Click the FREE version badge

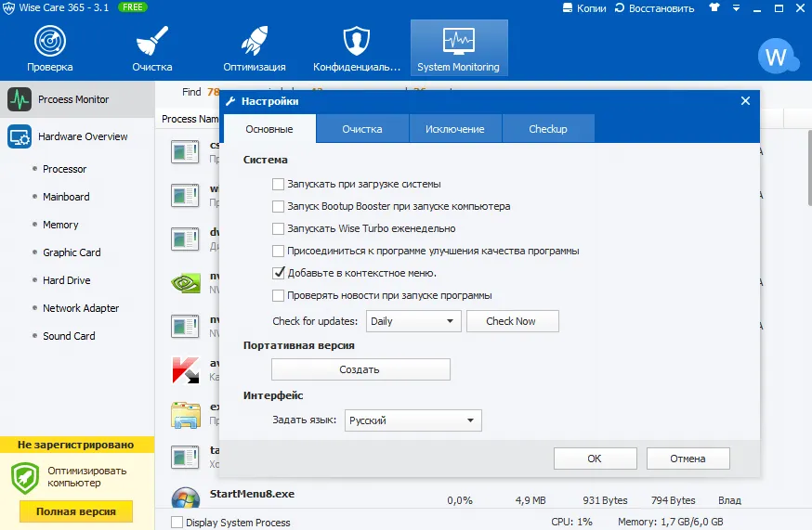click(x=133, y=7)
